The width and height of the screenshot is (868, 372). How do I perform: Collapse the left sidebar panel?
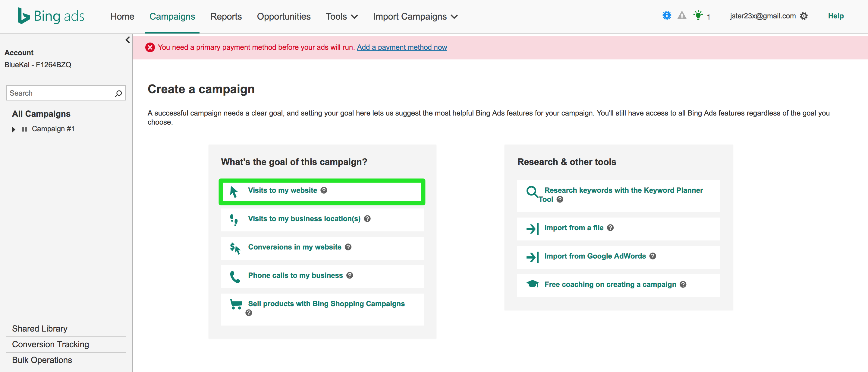pos(127,40)
